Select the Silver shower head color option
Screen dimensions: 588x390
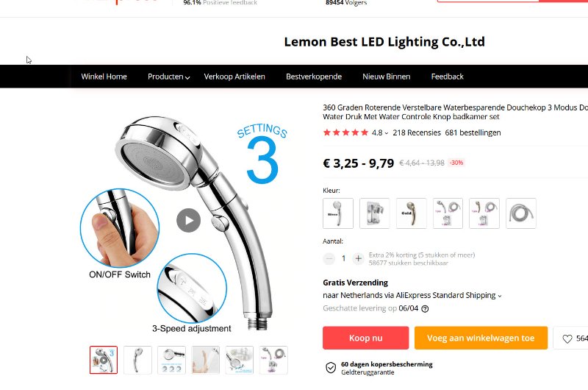coord(338,213)
